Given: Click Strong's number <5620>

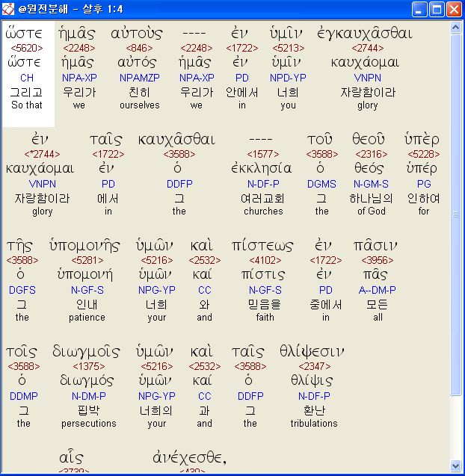Looking at the screenshot, I should (x=27, y=48).
